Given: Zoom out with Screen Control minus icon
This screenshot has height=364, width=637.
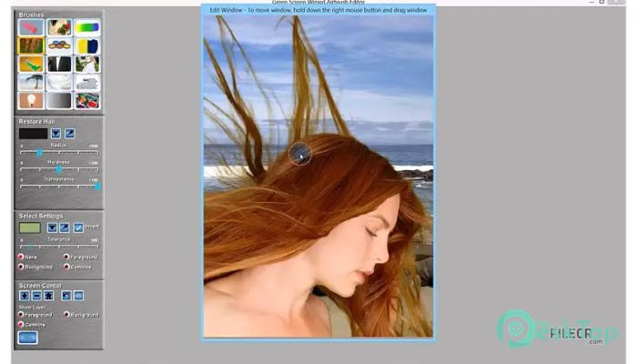Looking at the screenshot, I should [x=36, y=296].
